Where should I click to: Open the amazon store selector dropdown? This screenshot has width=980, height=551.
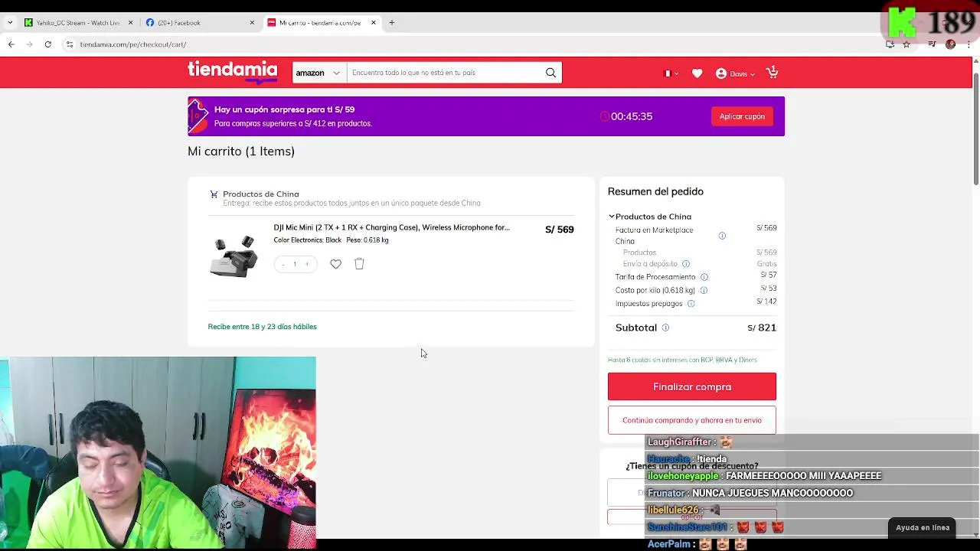tap(318, 73)
